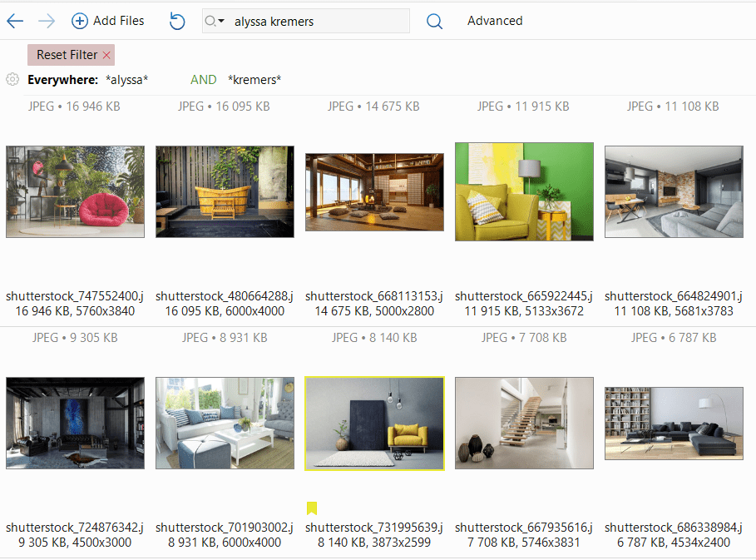Select filename shutterstock_686338984 label
The height and width of the screenshot is (560, 756).
(673, 528)
